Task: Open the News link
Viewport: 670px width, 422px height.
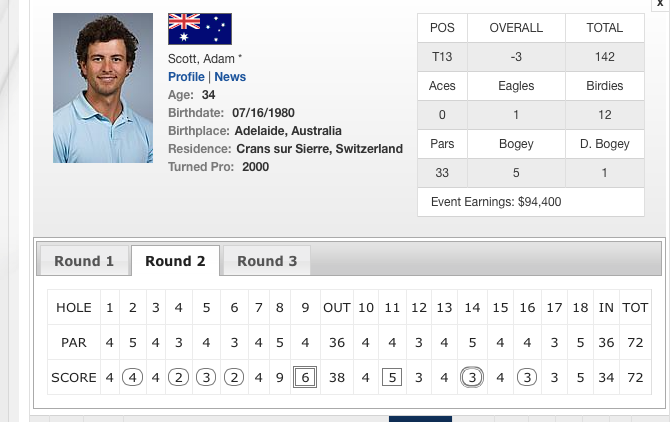Action: (230, 77)
